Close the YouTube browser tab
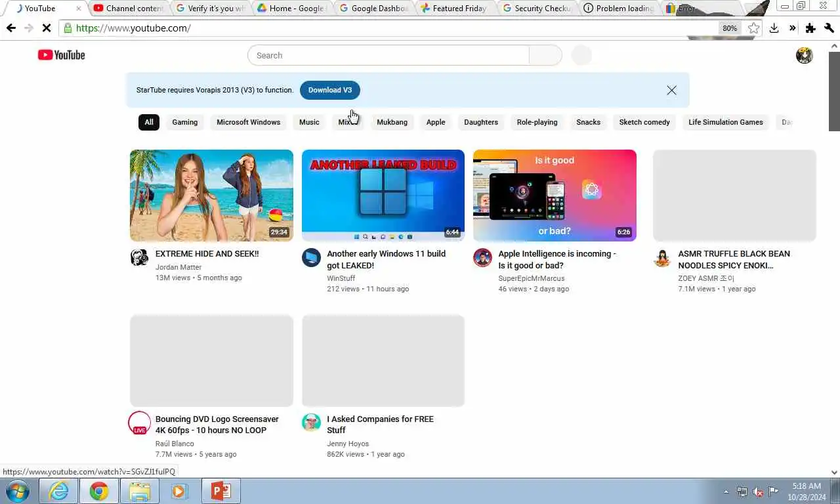This screenshot has height=504, width=840. point(79,9)
